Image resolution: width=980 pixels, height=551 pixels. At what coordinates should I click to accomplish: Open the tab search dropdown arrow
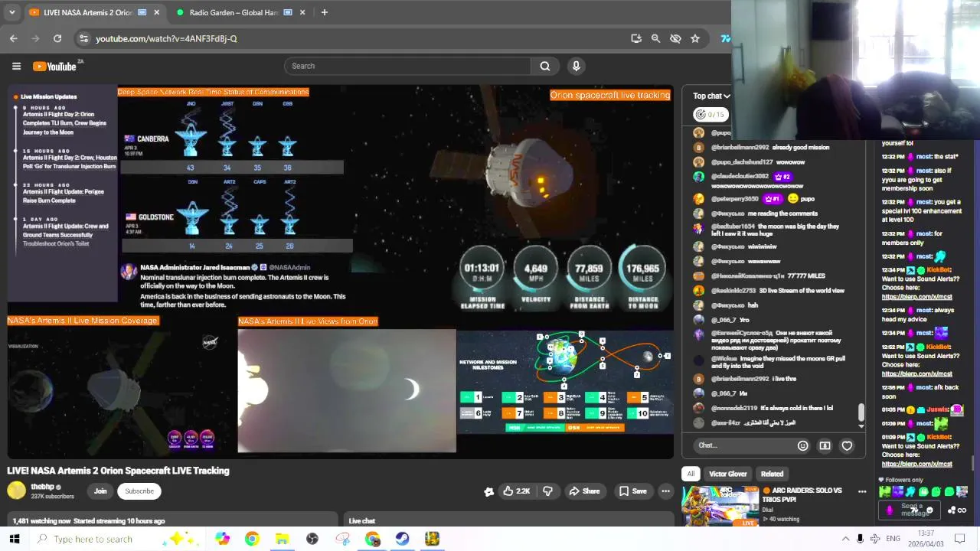(11, 12)
